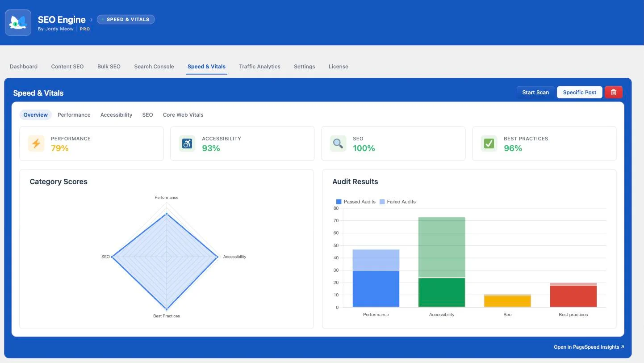
Task: Open in PageSpeed Insights link
Action: coord(589,347)
